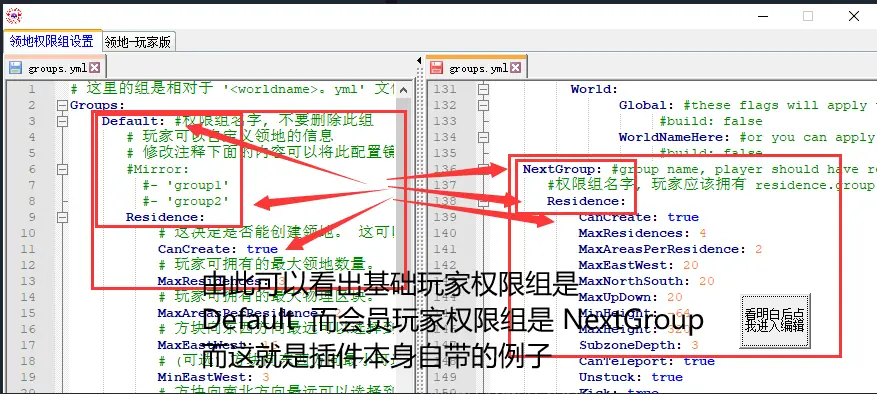Click 'MinEastWest: 3' on line 19
The height and width of the screenshot is (394, 877).
tap(213, 377)
